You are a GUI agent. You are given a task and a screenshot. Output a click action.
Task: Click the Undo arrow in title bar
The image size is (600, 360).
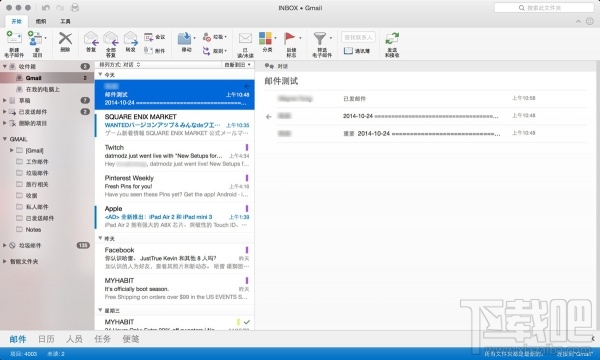coord(46,8)
